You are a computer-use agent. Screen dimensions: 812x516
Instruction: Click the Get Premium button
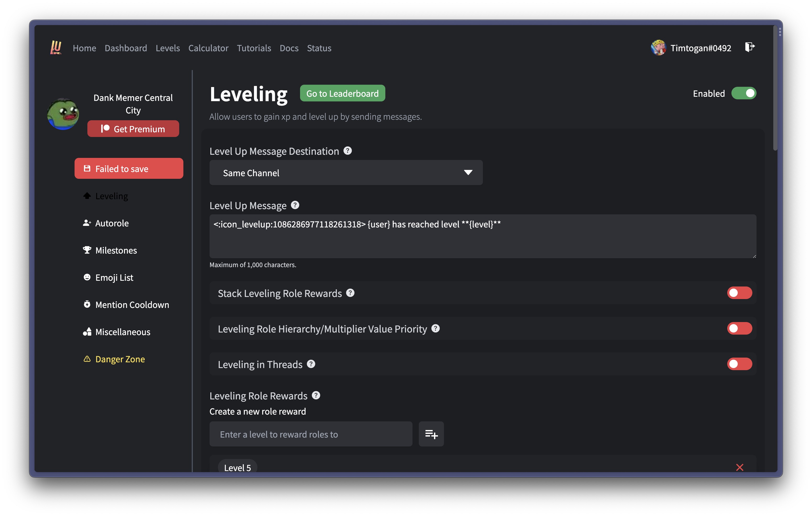click(133, 129)
